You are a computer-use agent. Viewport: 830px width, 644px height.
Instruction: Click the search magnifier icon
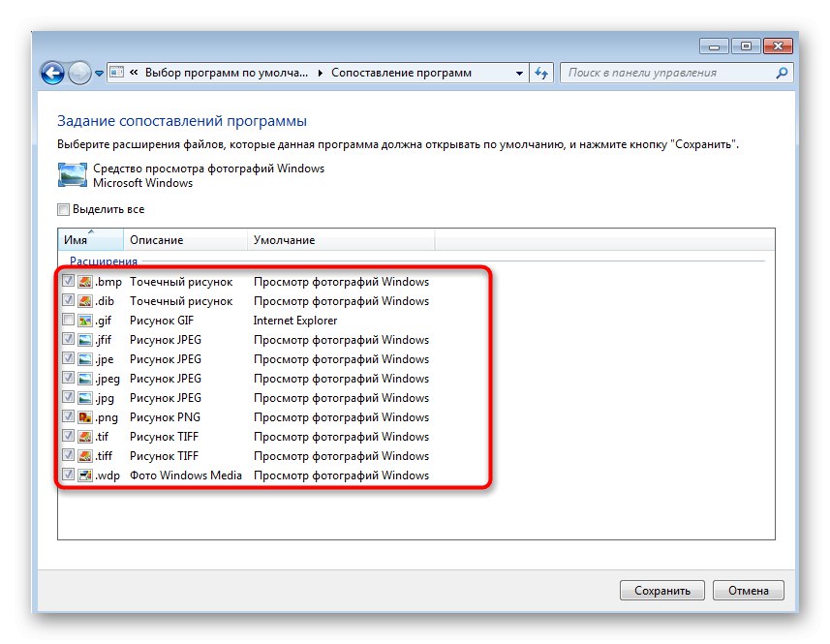[782, 73]
